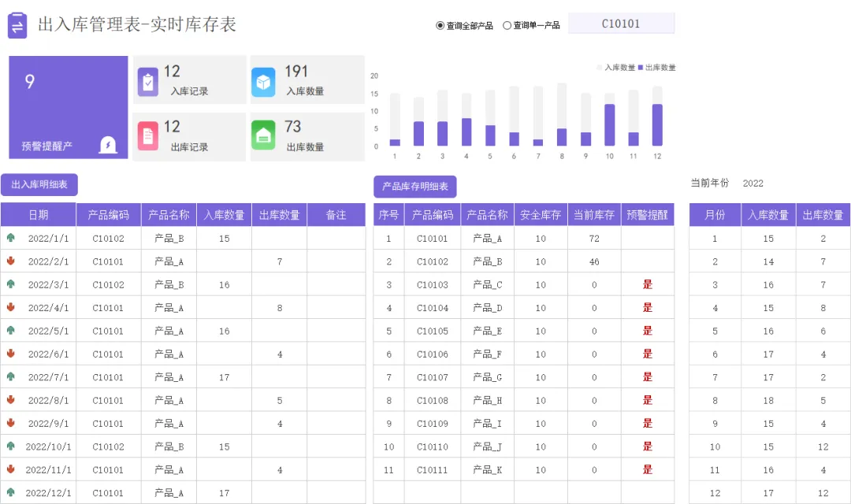
Task: Click the 备注 column header
Action: [x=336, y=215]
